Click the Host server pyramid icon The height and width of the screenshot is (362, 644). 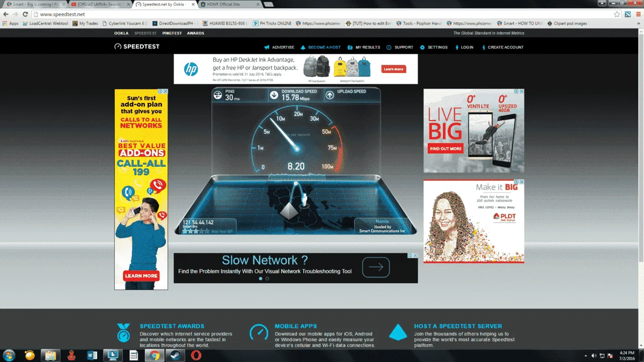coord(398,332)
